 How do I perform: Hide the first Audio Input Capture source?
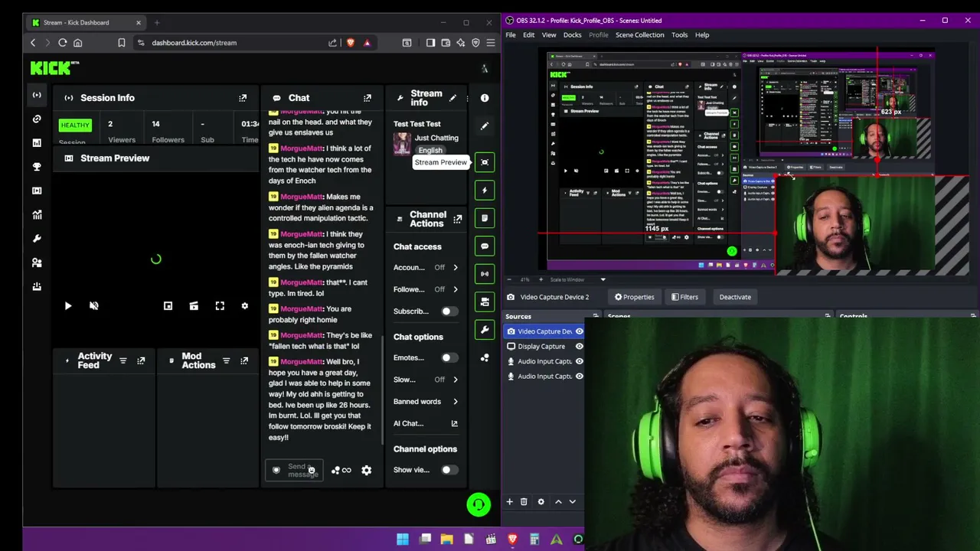click(580, 361)
